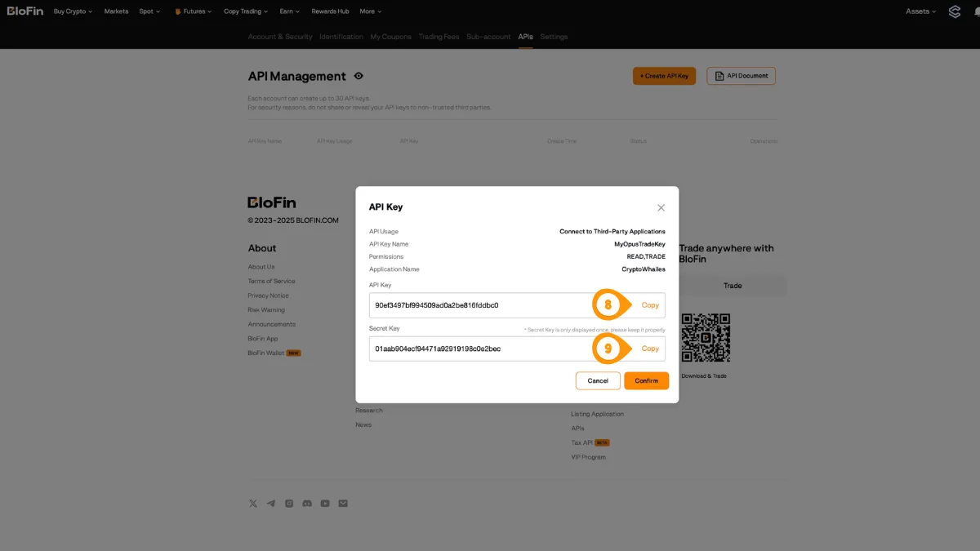The width and height of the screenshot is (980, 551).
Task: Copy the API Key value
Action: pos(650,305)
